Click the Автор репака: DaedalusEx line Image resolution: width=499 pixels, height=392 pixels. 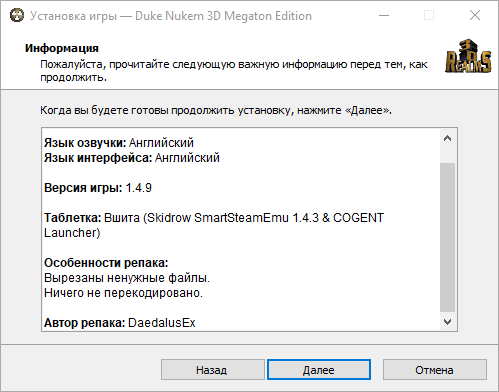click(119, 323)
